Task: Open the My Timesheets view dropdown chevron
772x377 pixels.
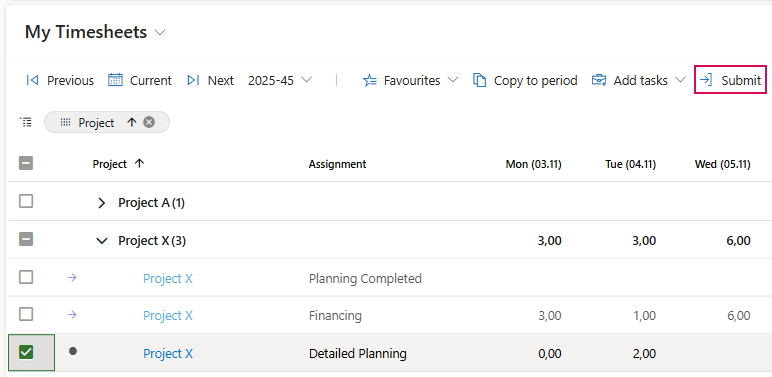Action: [160, 33]
